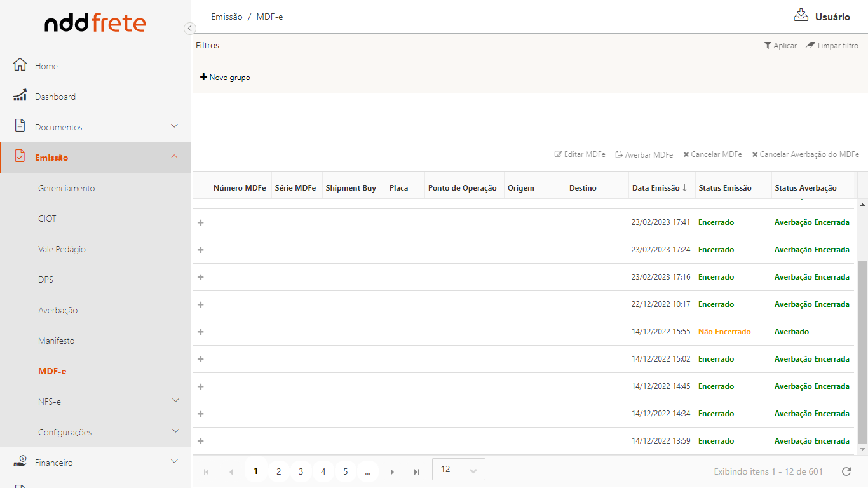
Task: Go to the last page icon
Action: coord(416,471)
